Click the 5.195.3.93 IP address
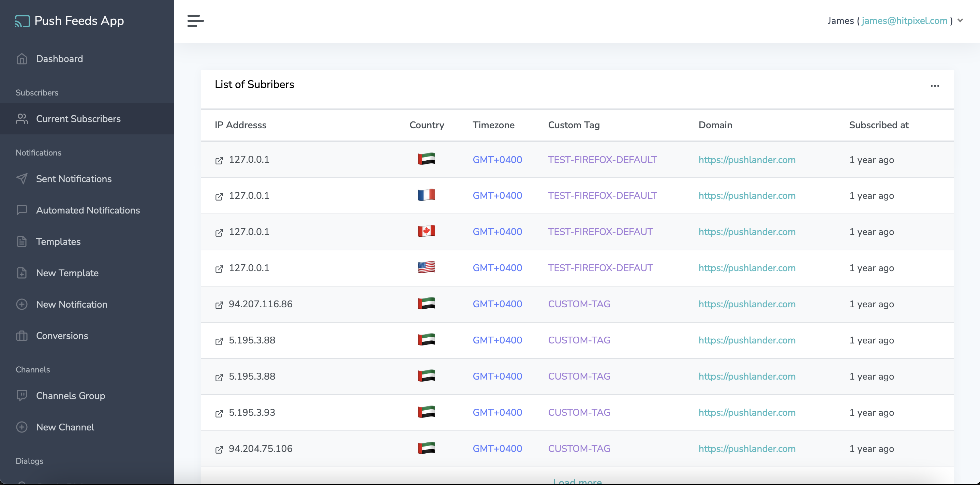This screenshot has height=485, width=980. pos(252,412)
